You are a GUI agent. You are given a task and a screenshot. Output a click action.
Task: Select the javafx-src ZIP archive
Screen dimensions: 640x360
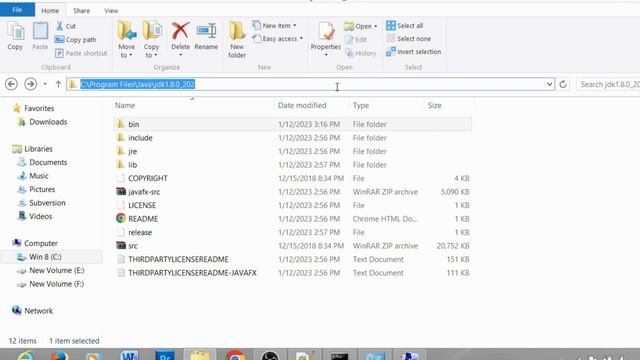pyautogui.click(x=292, y=191)
